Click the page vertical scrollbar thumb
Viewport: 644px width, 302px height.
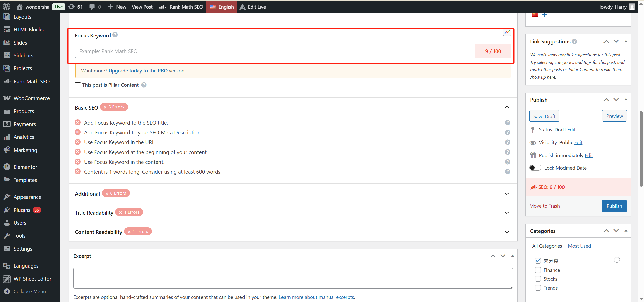(x=641, y=148)
